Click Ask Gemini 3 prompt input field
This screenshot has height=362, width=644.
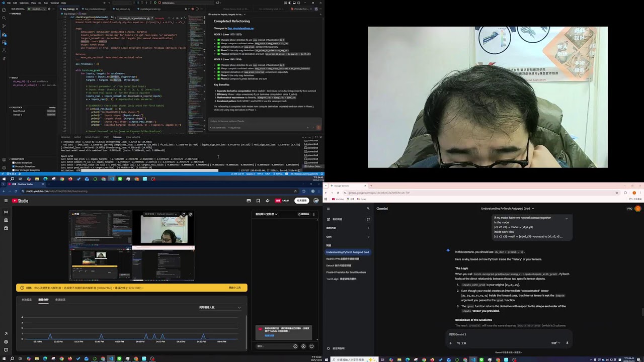(508, 334)
